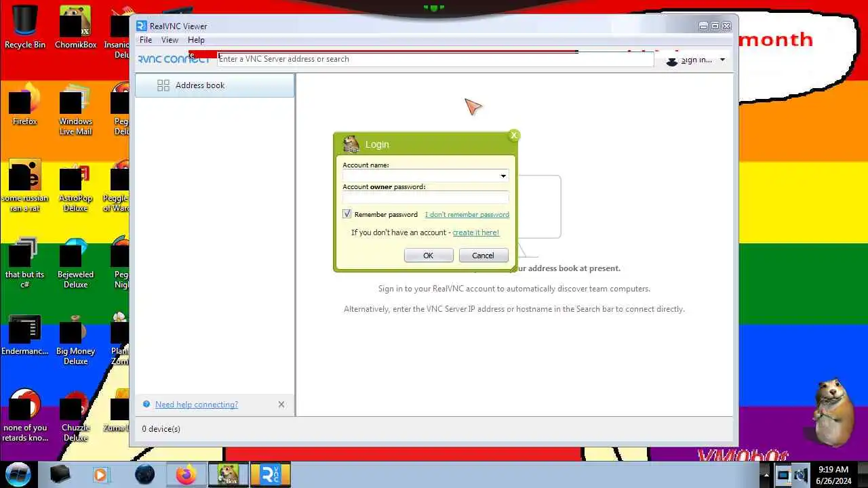
Task: Focus the VNC Server address search field
Action: click(x=435, y=59)
